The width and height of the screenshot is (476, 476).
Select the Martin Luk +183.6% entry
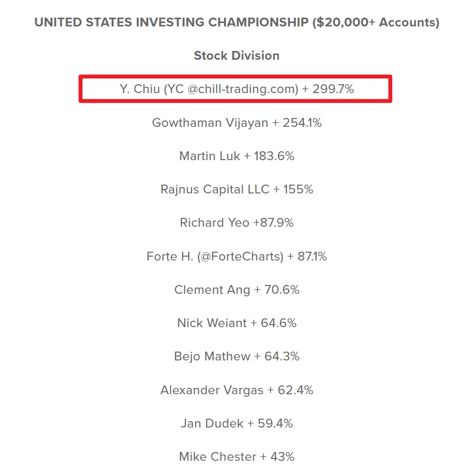tap(237, 156)
